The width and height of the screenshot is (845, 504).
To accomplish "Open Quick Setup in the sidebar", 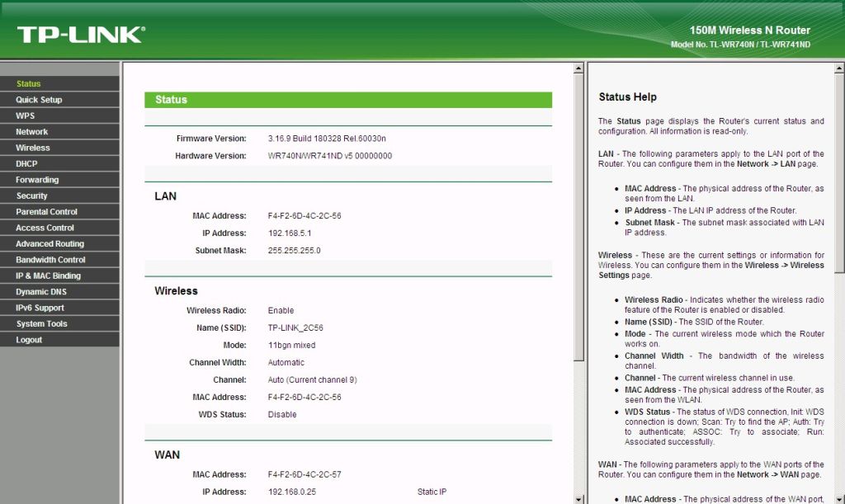I will (59, 100).
